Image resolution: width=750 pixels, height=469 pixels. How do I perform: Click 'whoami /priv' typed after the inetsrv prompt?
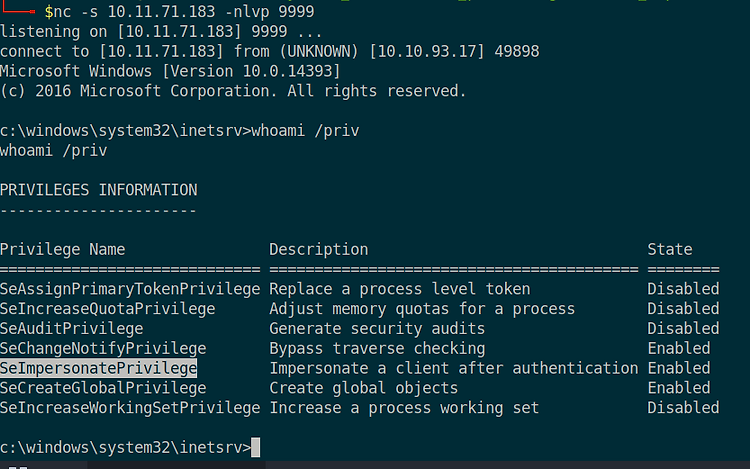tap(305, 131)
